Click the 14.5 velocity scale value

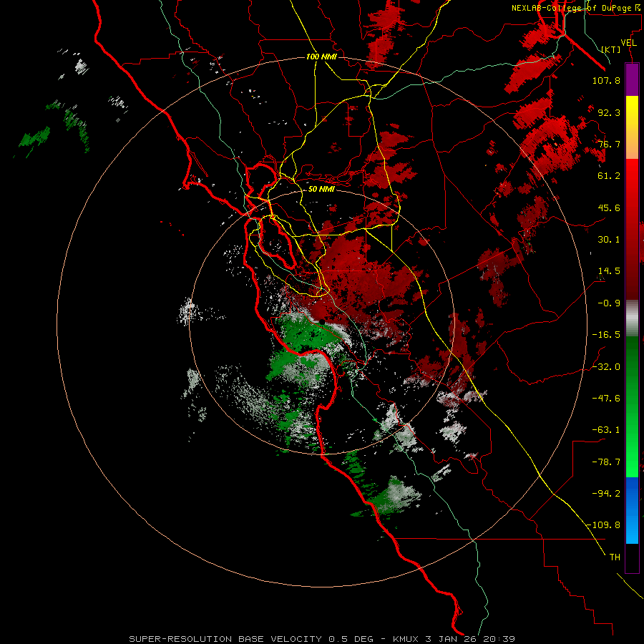609,271
